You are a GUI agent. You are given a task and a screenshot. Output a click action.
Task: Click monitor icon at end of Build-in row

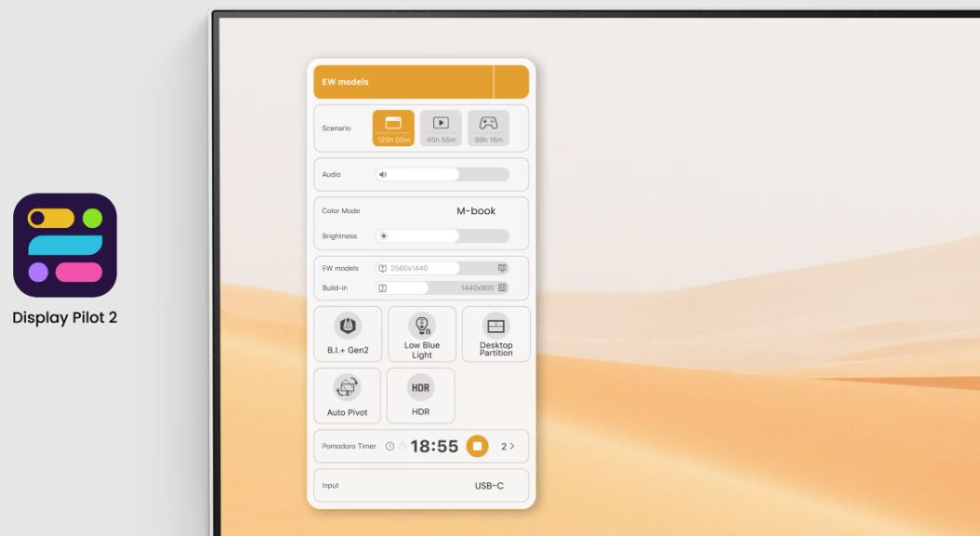(502, 288)
